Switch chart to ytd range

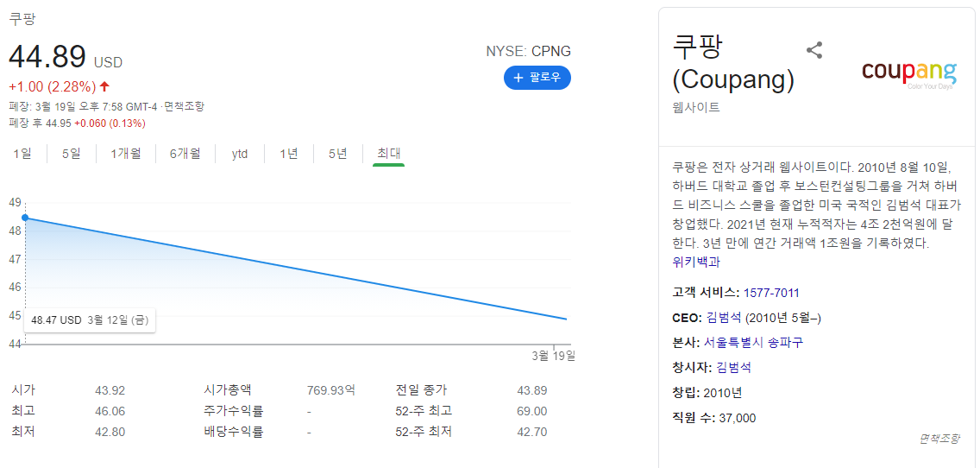click(239, 154)
